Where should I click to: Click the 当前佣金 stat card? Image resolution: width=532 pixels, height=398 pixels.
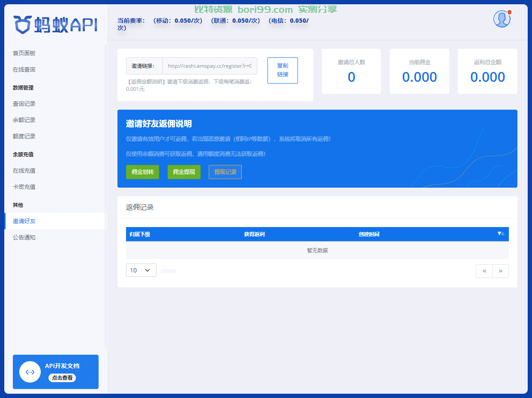[x=419, y=71]
